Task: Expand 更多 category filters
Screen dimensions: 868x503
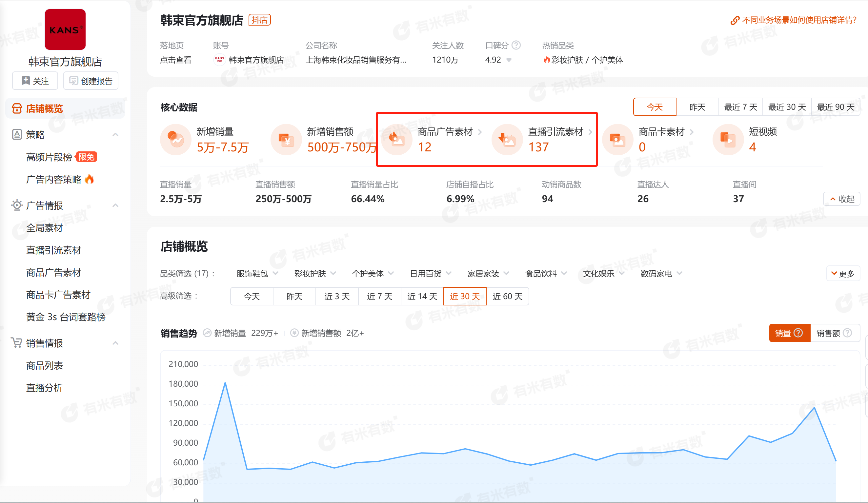Action: (842, 273)
